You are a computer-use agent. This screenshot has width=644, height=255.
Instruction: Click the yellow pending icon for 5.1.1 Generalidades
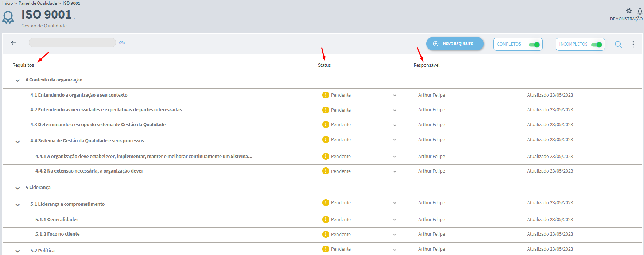coord(326,219)
